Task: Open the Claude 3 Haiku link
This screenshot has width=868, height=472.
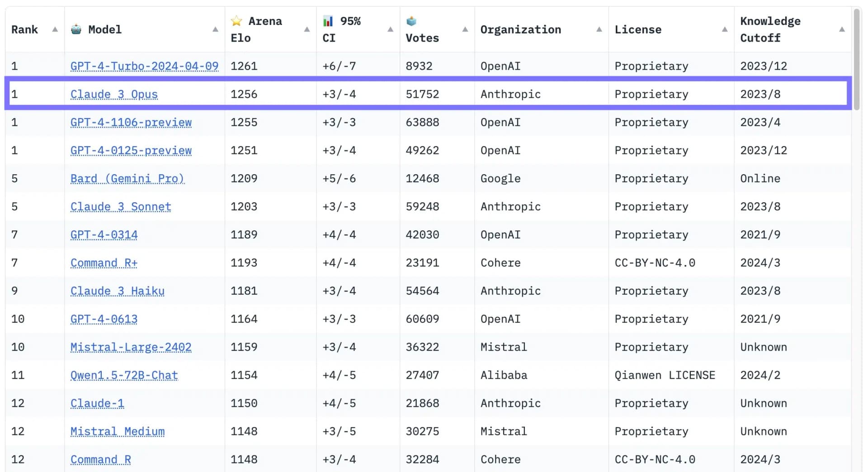Action: point(117,291)
